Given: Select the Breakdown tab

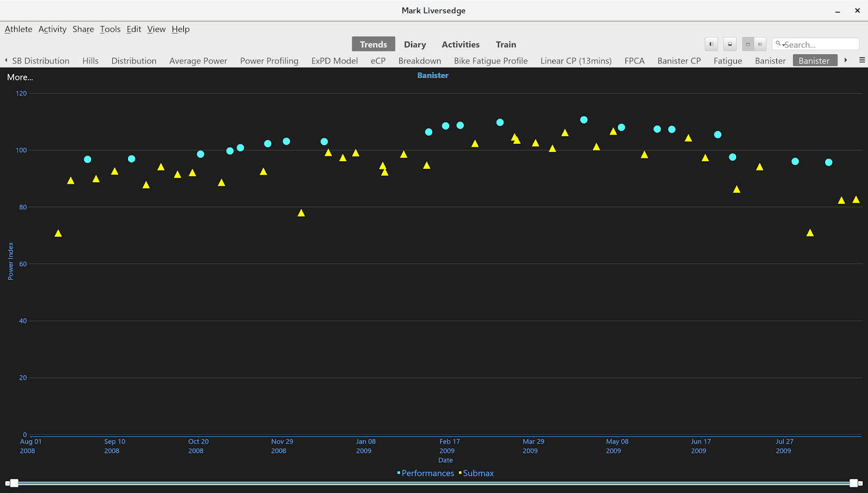Looking at the screenshot, I should (420, 61).
